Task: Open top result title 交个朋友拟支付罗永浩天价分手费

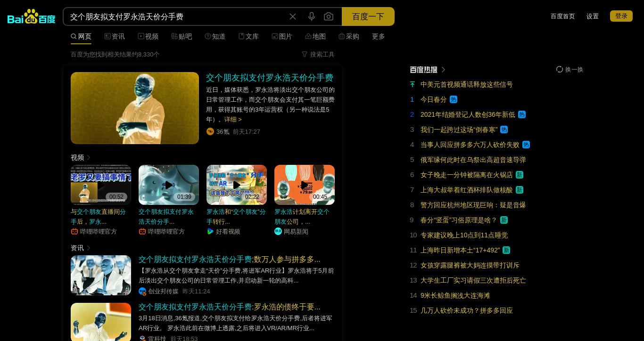Action: click(270, 77)
